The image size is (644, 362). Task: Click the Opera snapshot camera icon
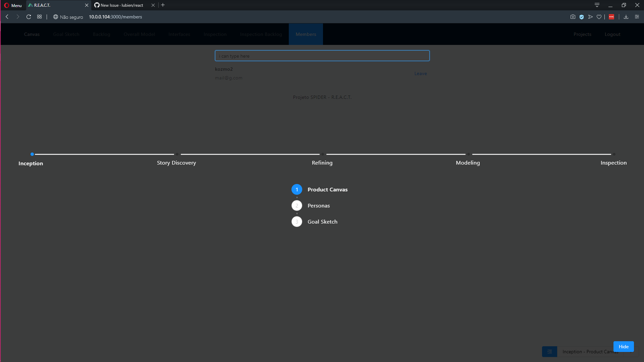click(573, 17)
